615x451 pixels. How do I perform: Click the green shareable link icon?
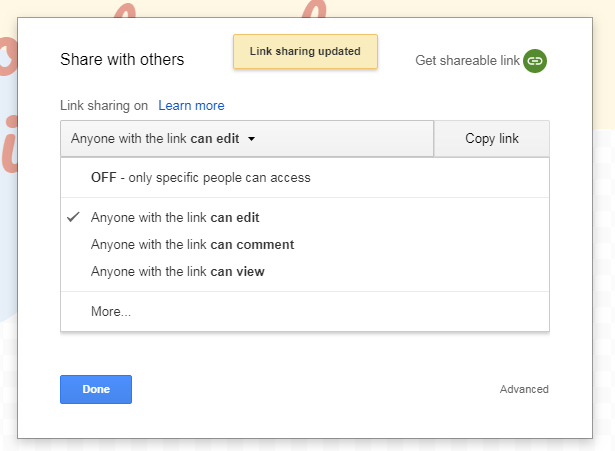pos(535,61)
